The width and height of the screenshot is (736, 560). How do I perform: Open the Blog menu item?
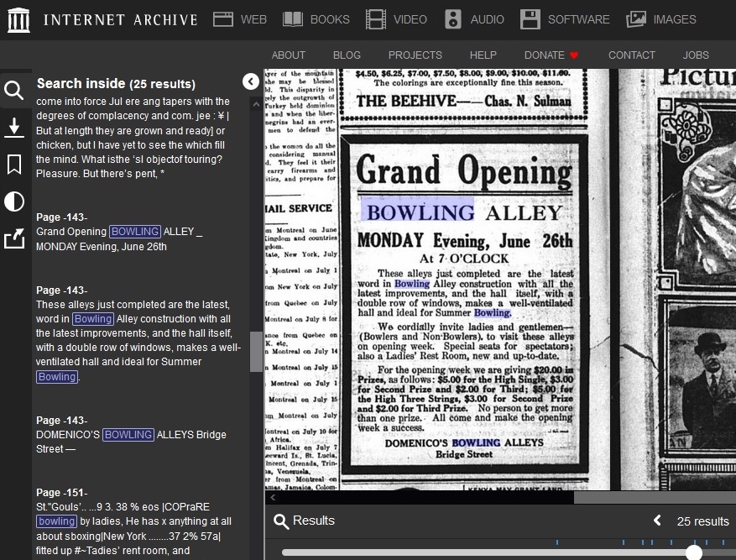347,55
